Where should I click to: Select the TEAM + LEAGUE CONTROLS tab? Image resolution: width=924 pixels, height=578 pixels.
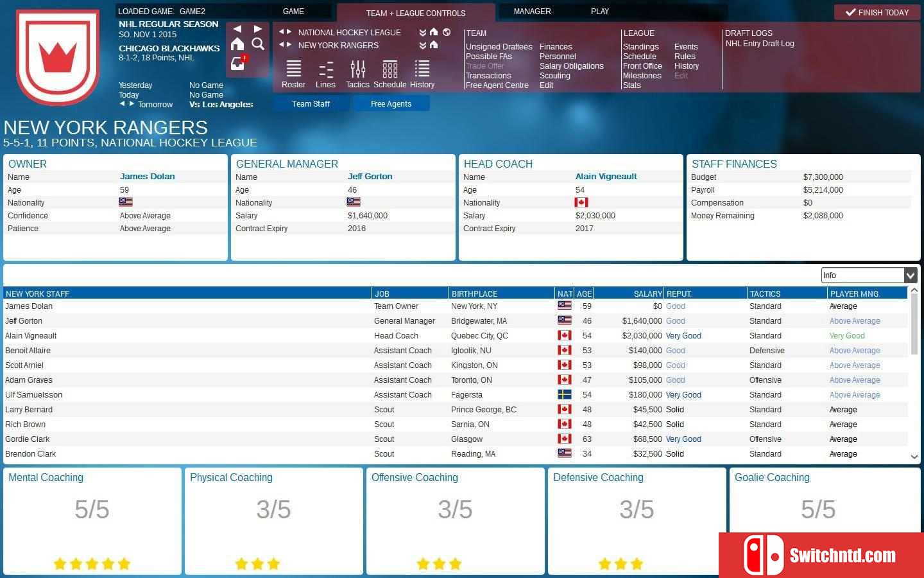[416, 13]
